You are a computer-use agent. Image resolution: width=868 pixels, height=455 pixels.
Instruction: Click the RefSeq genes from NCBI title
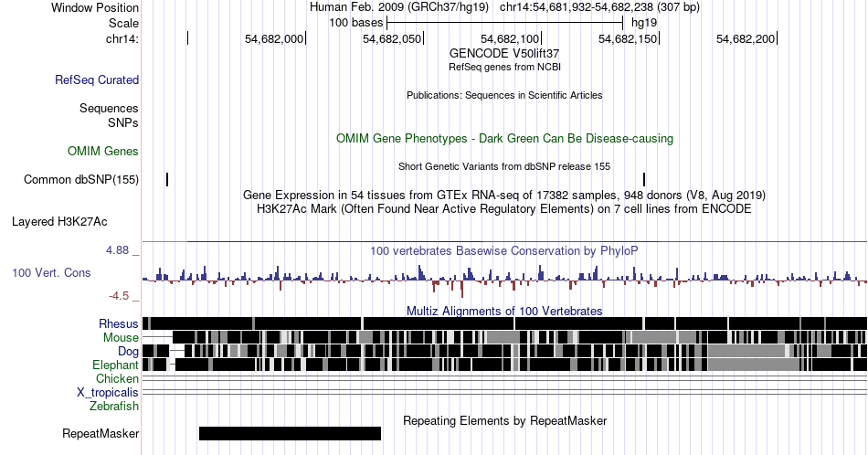[504, 67]
